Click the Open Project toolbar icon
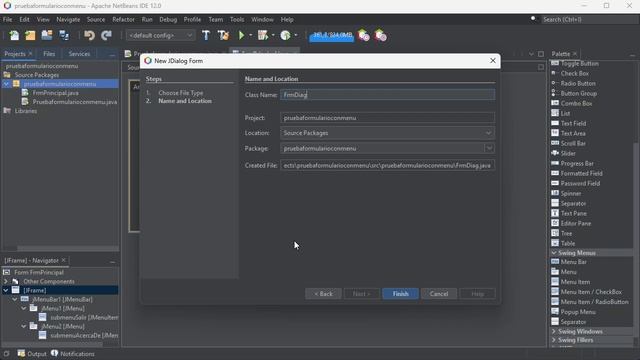This screenshot has height=360, width=640. [x=47, y=36]
